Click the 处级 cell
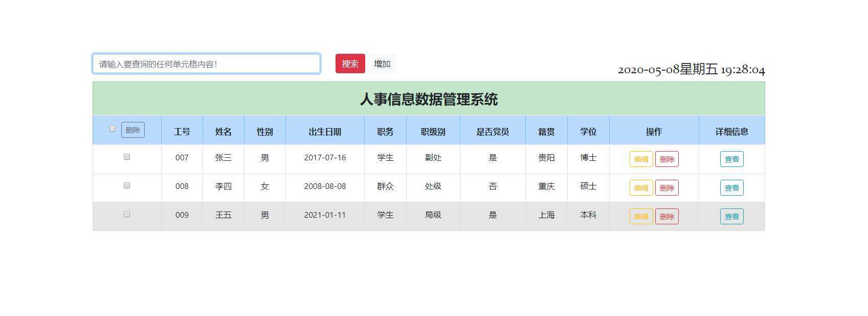This screenshot has height=316, width=868. [x=433, y=186]
